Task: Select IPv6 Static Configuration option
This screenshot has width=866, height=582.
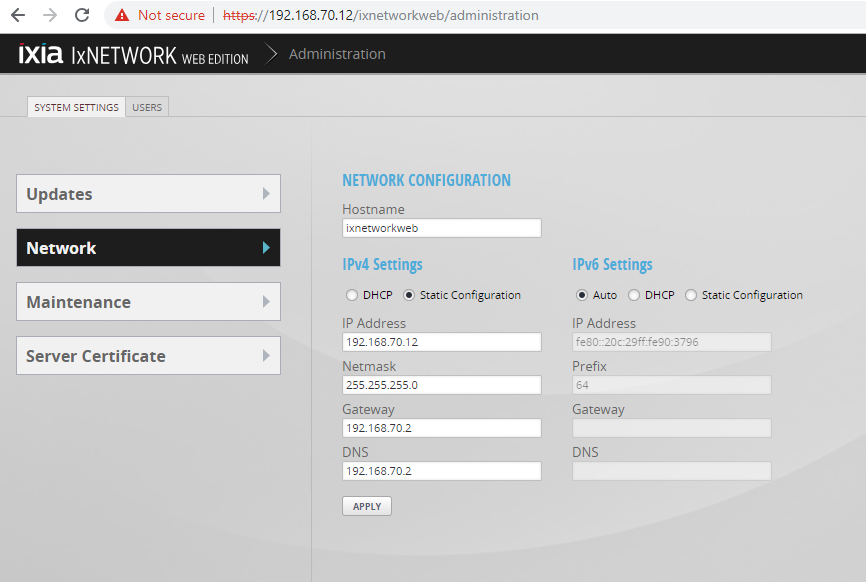Action: coord(691,295)
